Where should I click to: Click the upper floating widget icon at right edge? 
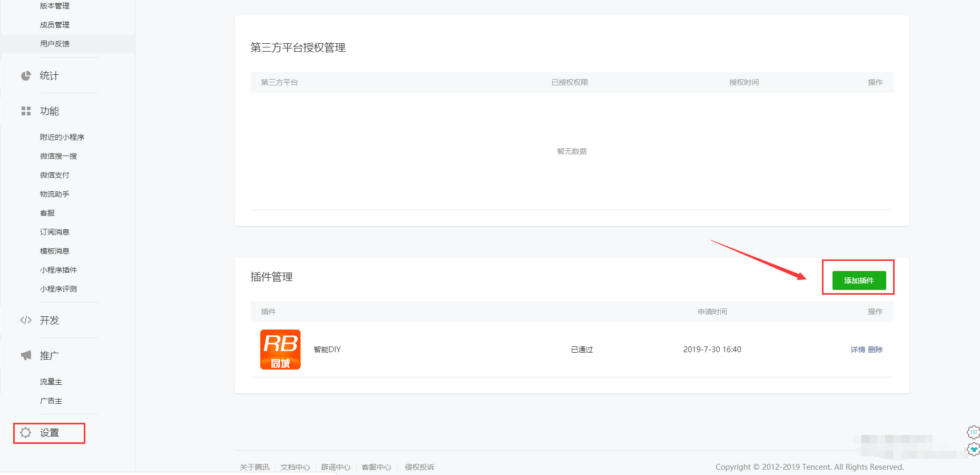973,432
